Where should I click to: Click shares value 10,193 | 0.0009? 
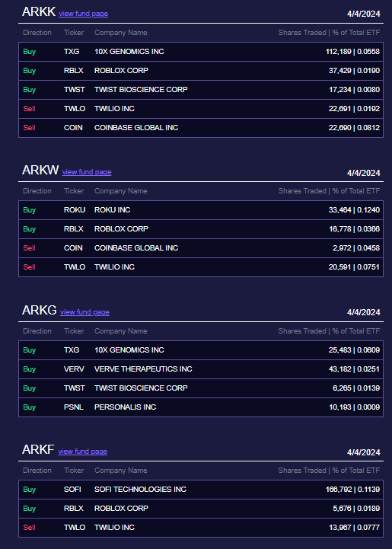click(354, 407)
